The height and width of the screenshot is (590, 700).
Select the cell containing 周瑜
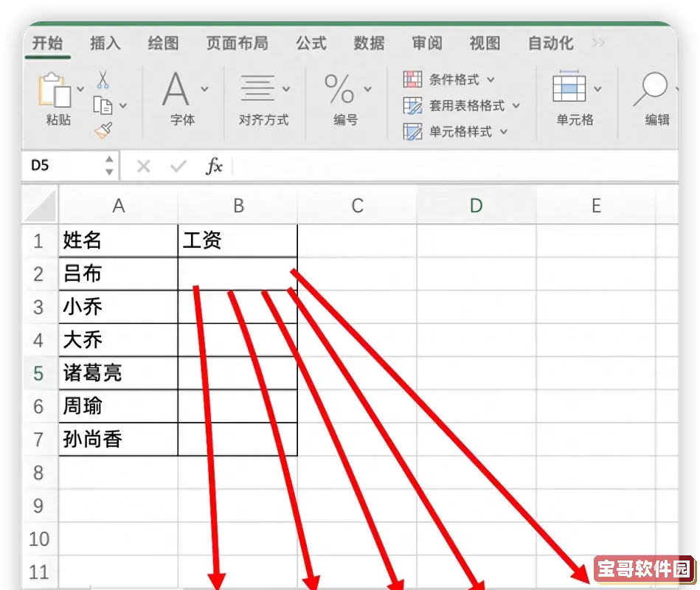coord(118,406)
